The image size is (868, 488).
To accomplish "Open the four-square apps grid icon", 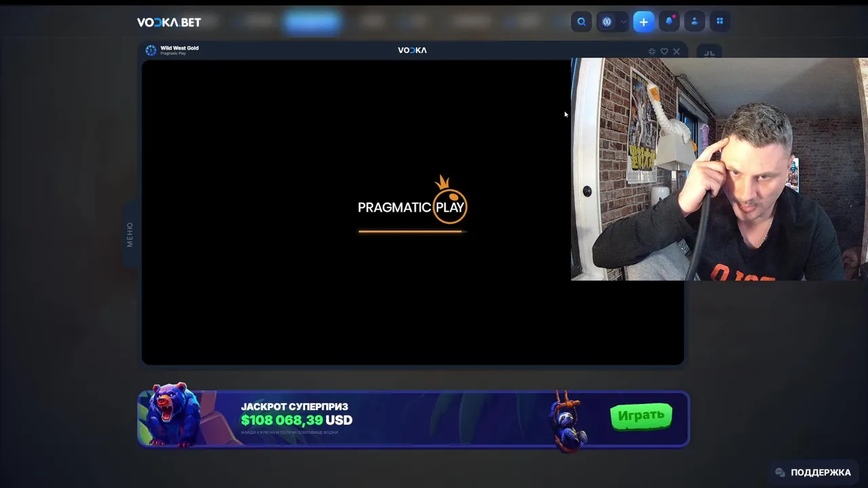I will tap(719, 22).
